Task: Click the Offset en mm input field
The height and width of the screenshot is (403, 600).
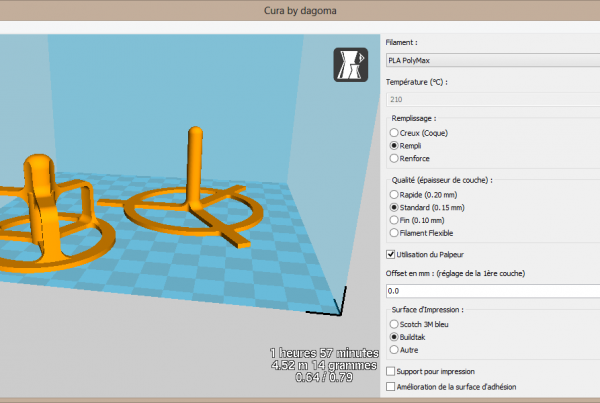Action: pyautogui.click(x=493, y=291)
